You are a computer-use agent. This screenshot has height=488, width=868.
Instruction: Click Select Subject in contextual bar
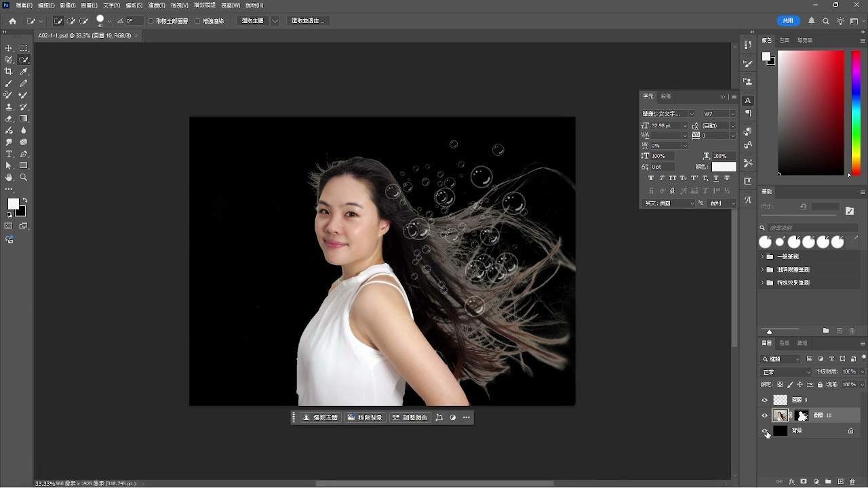(x=320, y=418)
